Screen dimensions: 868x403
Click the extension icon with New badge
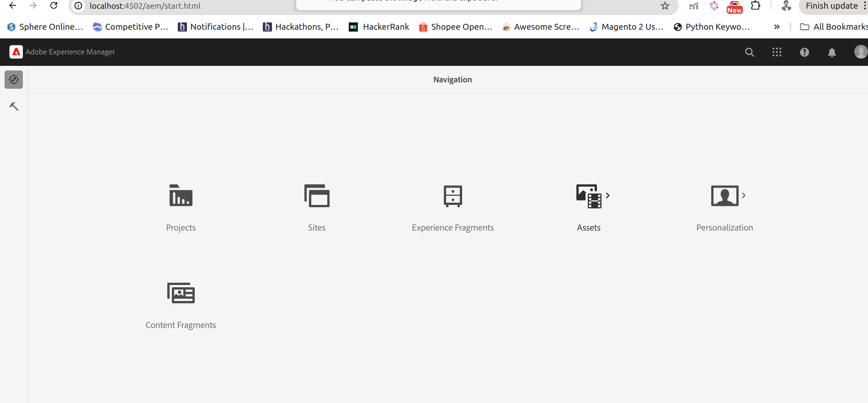coord(735,7)
